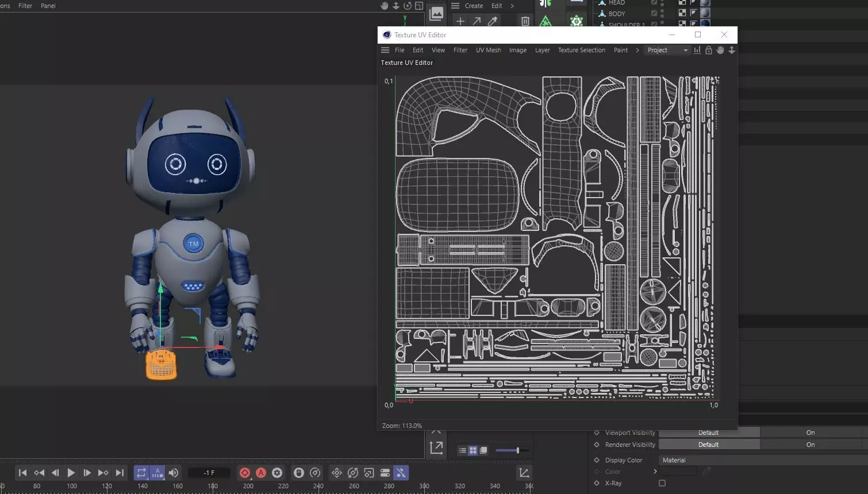Click the export arrow icon below UV Editor
Image resolution: width=868 pixels, height=494 pixels.
click(x=436, y=447)
